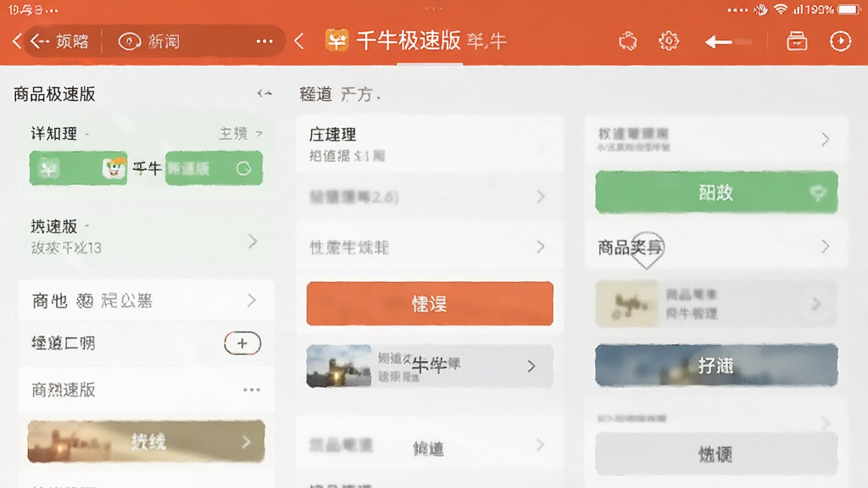This screenshot has height=488, width=868.
Task: Click the back arrow in the header pill
Action: [40, 41]
